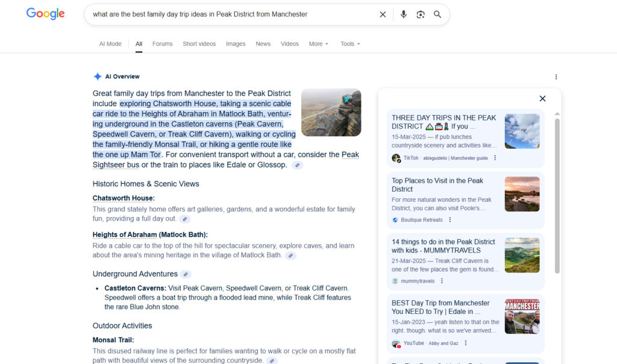Select the All results tab
The height and width of the screenshot is (364, 617).
coord(139,43)
